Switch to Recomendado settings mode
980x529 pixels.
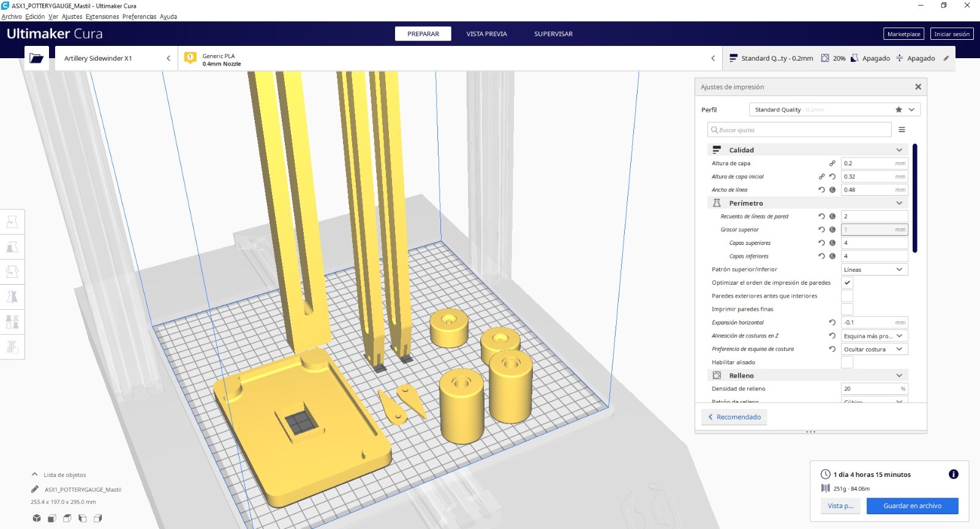734,417
